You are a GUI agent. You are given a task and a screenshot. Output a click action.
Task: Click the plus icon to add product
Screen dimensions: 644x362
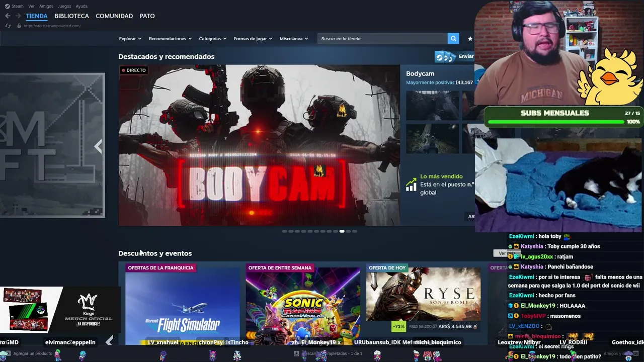[x=7, y=353]
